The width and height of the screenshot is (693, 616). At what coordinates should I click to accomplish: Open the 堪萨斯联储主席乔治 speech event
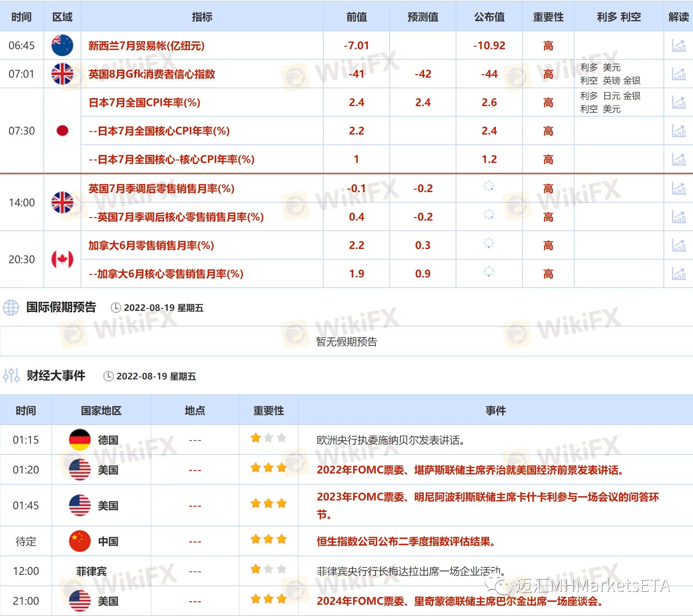[470, 470]
